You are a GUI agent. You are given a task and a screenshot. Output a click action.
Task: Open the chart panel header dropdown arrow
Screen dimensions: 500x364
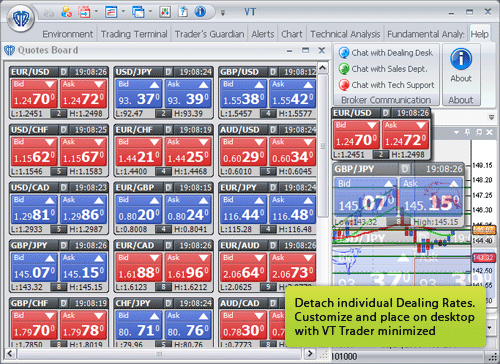click(456, 132)
